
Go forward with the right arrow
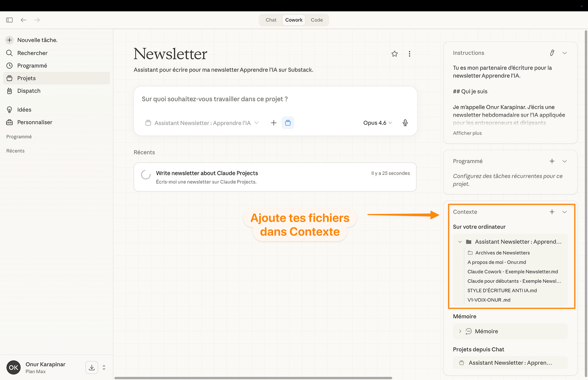[x=37, y=20]
